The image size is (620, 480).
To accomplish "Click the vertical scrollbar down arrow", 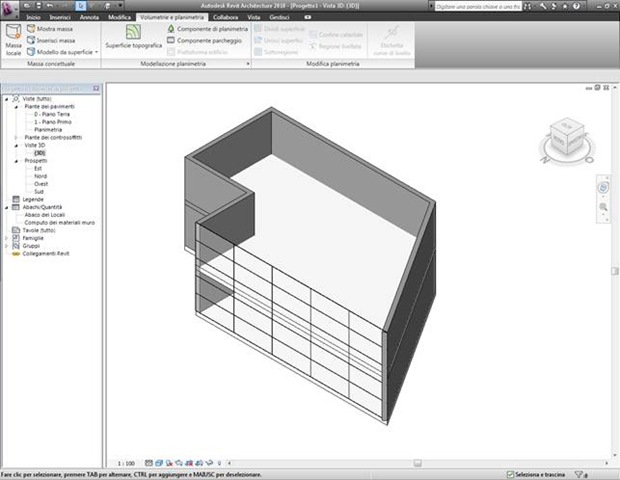I will coord(615,455).
